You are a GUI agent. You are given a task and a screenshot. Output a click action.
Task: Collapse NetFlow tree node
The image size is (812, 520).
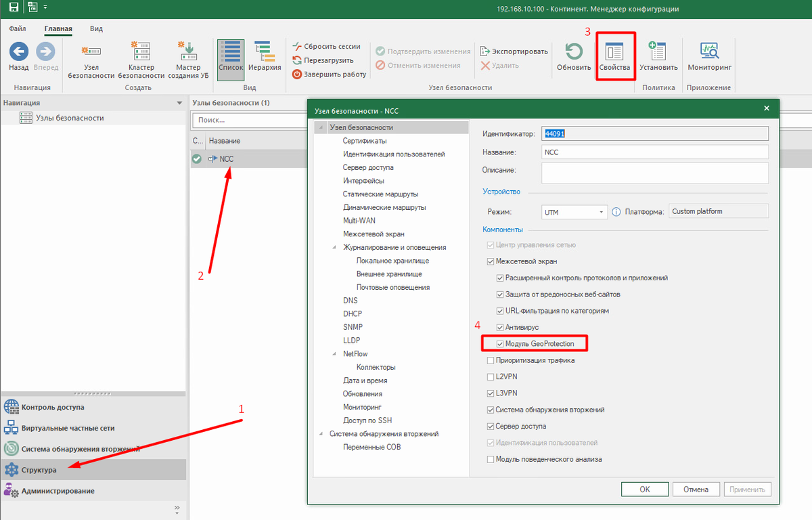[x=335, y=353]
